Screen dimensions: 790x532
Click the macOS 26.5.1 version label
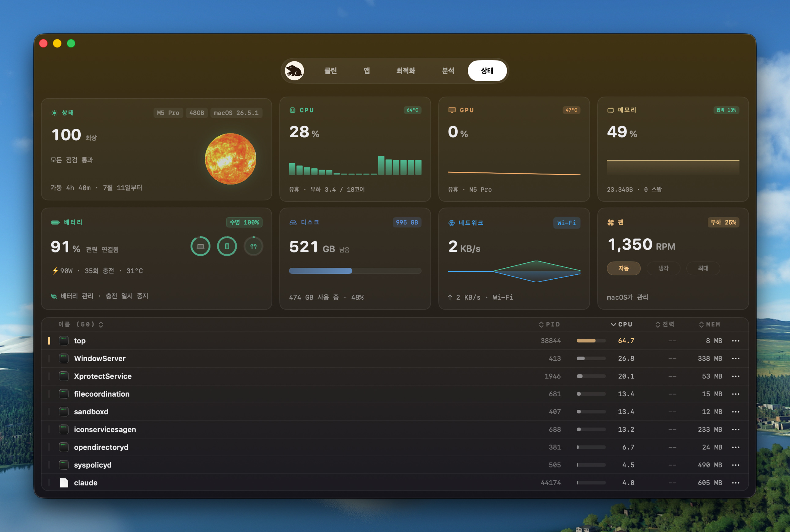(236, 113)
